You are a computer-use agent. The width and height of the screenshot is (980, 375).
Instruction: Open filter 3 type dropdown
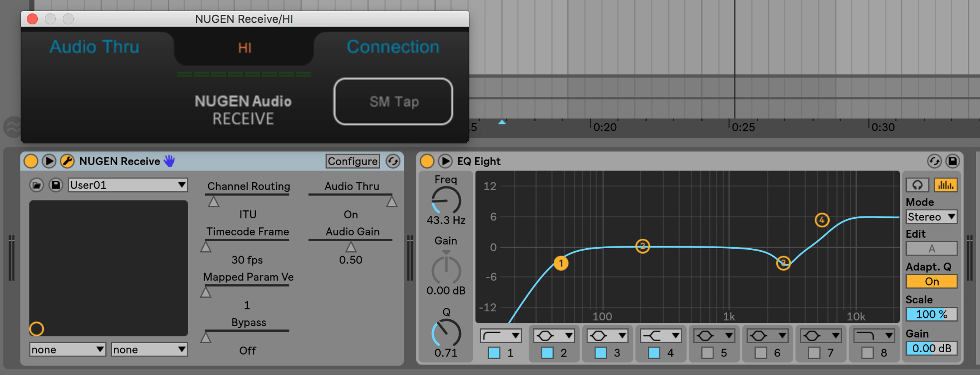pyautogui.click(x=608, y=336)
